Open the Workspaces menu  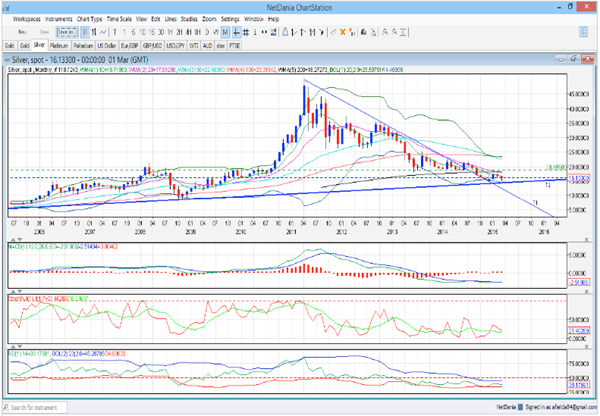coord(28,19)
